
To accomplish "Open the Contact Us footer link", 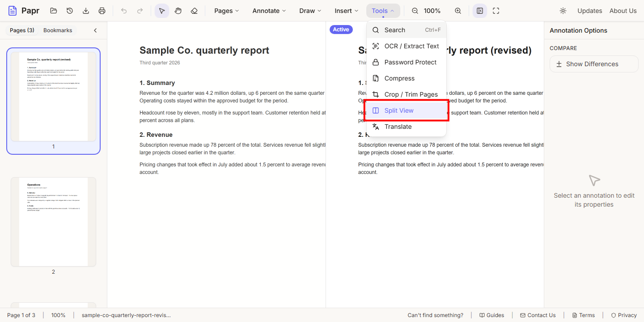I will 538,315.
